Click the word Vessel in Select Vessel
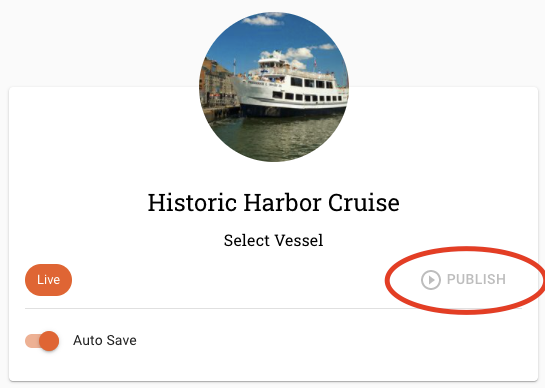 click(x=299, y=240)
